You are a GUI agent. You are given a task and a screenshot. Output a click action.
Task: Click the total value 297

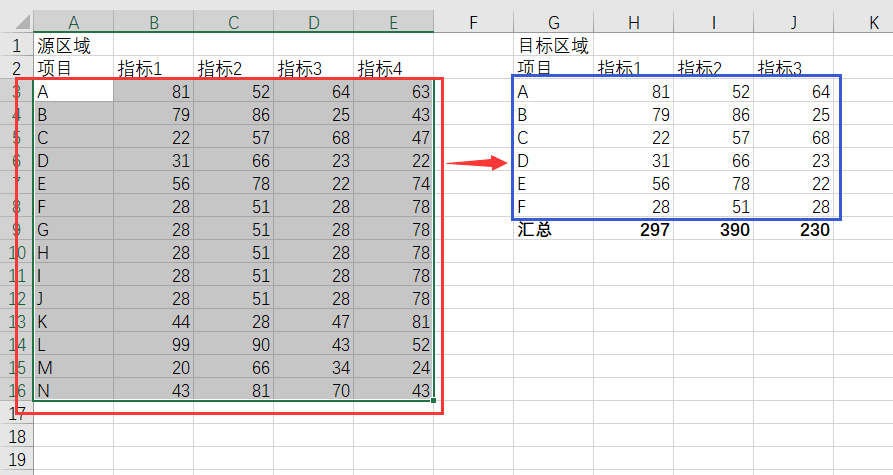(633, 230)
